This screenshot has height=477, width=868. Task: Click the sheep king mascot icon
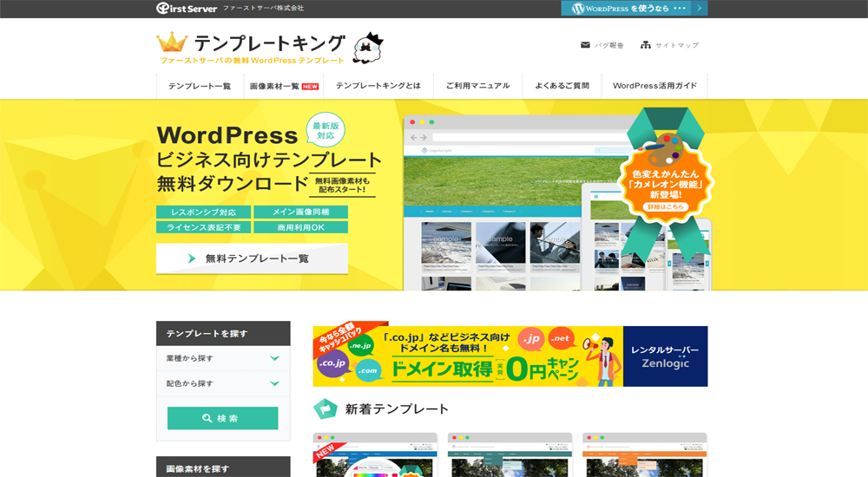(x=367, y=48)
